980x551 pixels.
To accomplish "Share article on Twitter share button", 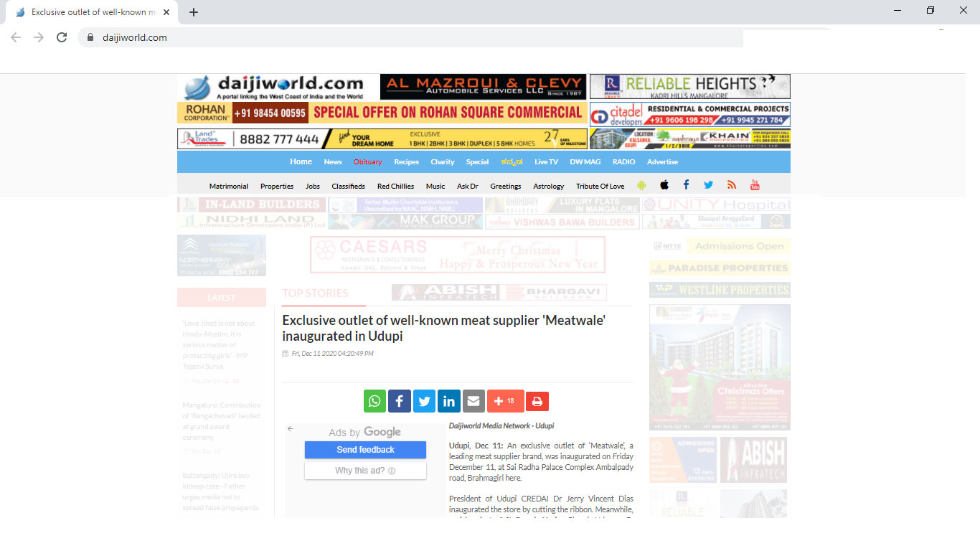I will click(424, 401).
